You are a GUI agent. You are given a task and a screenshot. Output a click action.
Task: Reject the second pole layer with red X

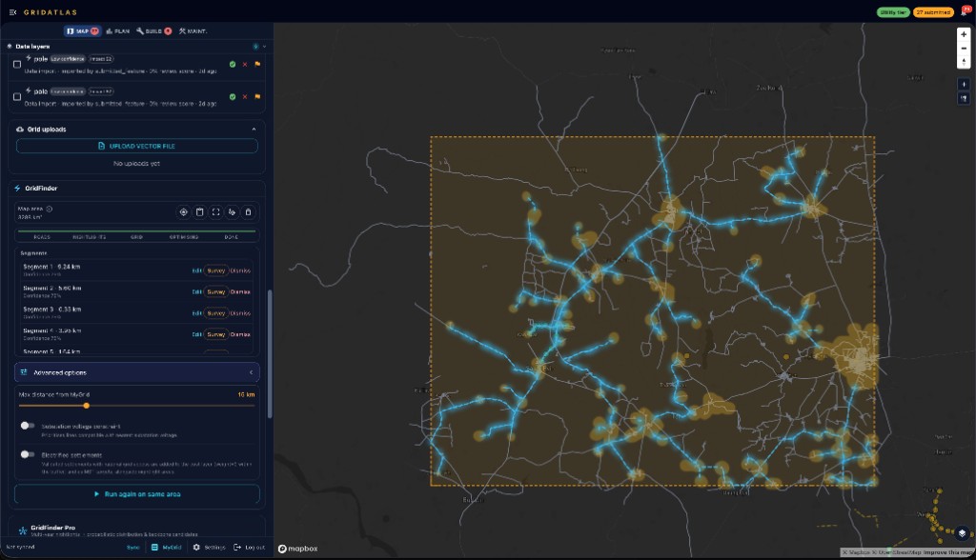pyautogui.click(x=245, y=96)
